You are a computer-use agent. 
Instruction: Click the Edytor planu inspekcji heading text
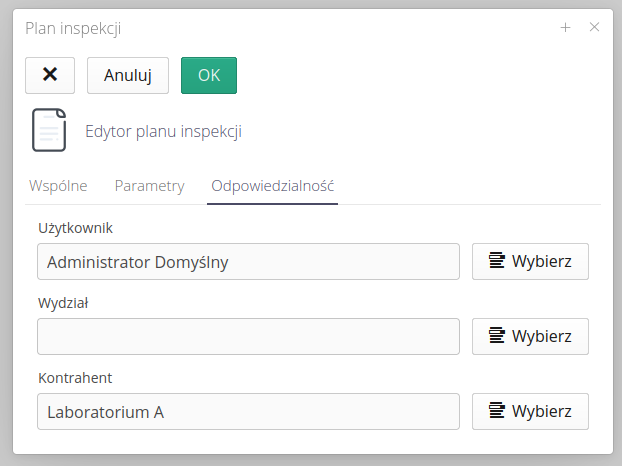163,131
